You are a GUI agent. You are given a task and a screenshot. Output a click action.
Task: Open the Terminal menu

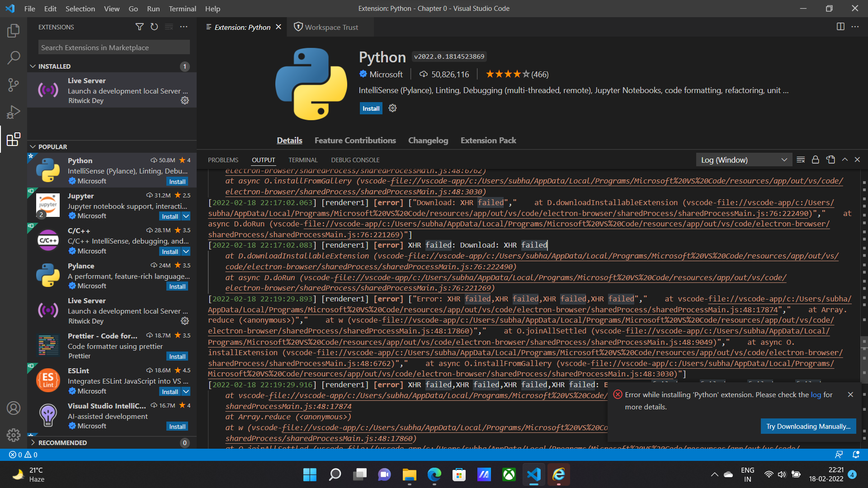pyautogui.click(x=182, y=9)
